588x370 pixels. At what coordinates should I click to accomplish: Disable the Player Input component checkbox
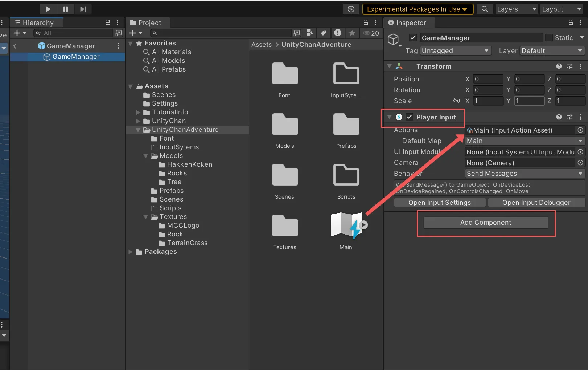click(x=409, y=117)
